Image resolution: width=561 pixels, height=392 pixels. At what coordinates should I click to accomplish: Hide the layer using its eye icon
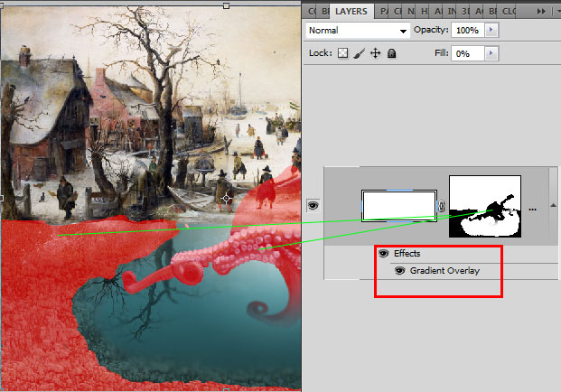pyautogui.click(x=313, y=206)
